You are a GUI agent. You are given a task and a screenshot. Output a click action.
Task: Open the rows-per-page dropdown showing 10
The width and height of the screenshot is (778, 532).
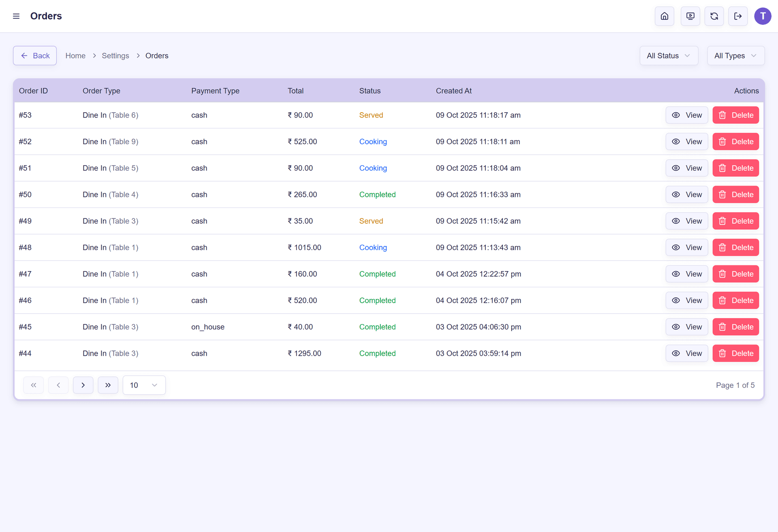(x=144, y=385)
